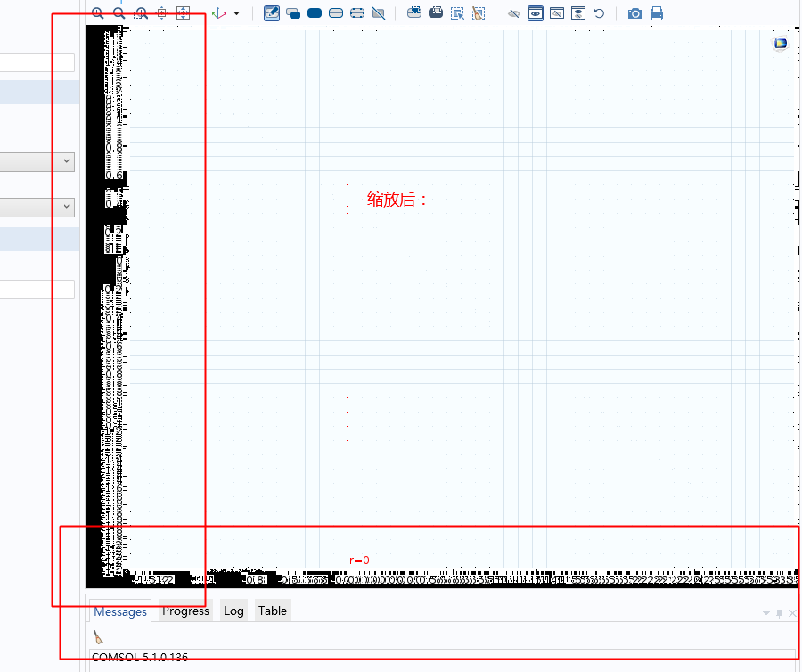
Task: Take an image snapshot with camera icon
Action: (x=634, y=13)
